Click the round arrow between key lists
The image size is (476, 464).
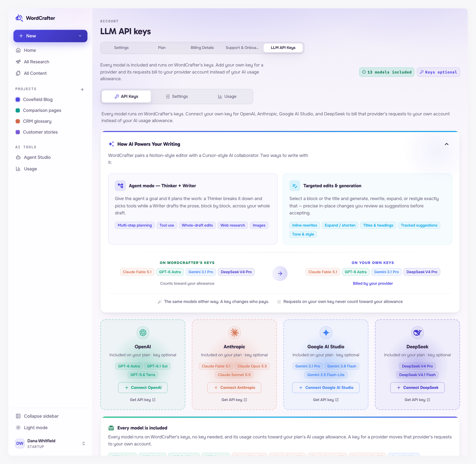(280, 273)
